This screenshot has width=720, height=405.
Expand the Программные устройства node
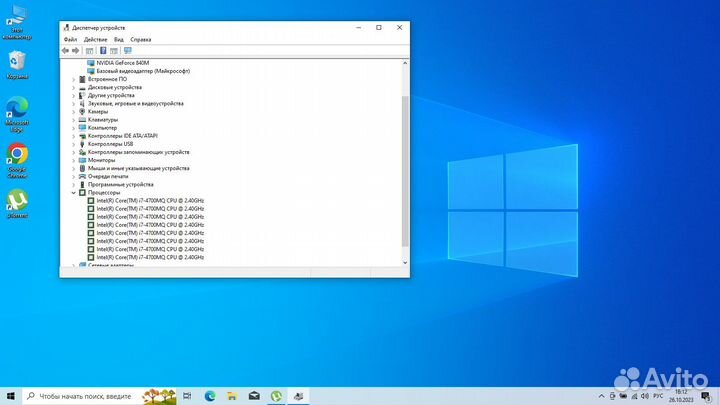[x=73, y=185]
